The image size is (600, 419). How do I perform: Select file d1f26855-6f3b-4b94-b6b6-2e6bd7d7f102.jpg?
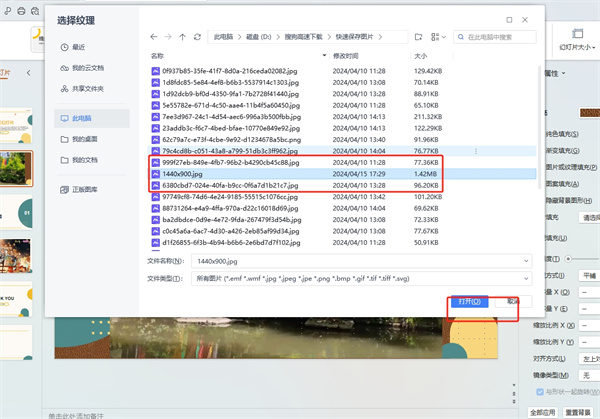tap(231, 243)
